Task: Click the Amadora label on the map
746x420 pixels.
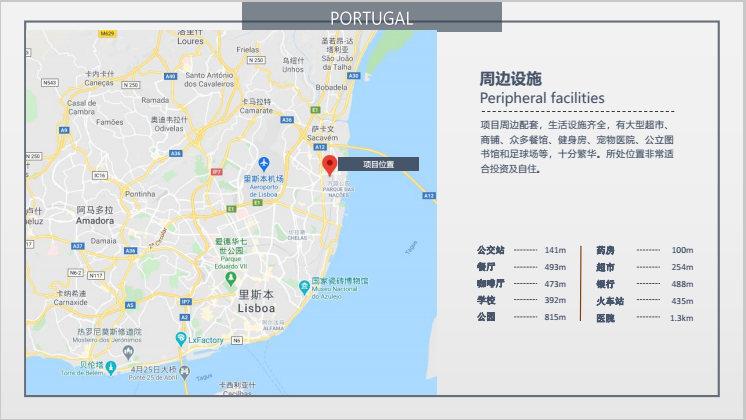Action: pyautogui.click(x=96, y=219)
